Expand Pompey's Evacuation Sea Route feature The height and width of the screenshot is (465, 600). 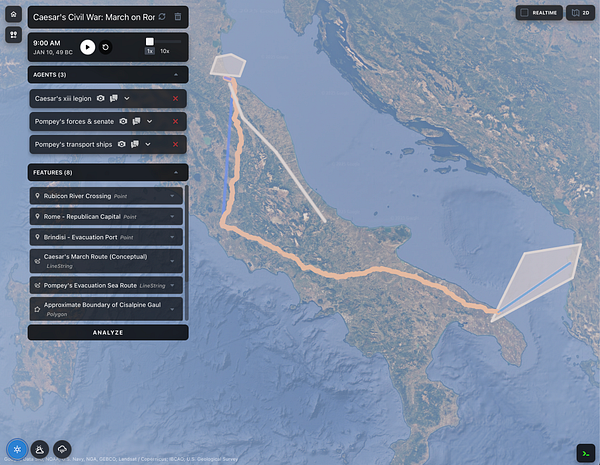[x=172, y=286]
